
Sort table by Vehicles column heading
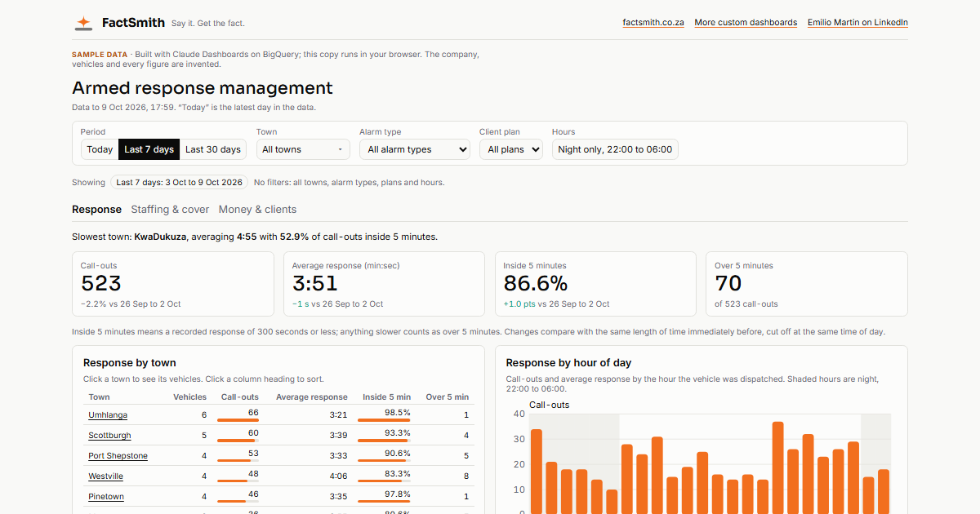pyautogui.click(x=189, y=397)
